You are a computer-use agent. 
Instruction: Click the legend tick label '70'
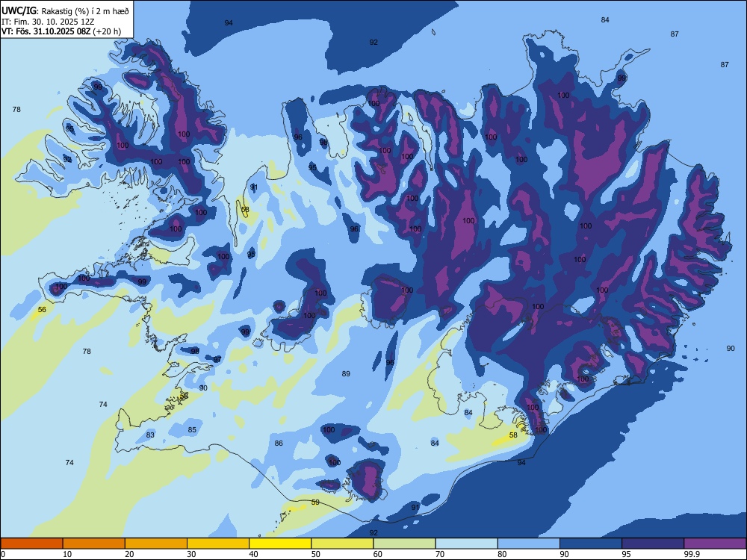point(440,554)
